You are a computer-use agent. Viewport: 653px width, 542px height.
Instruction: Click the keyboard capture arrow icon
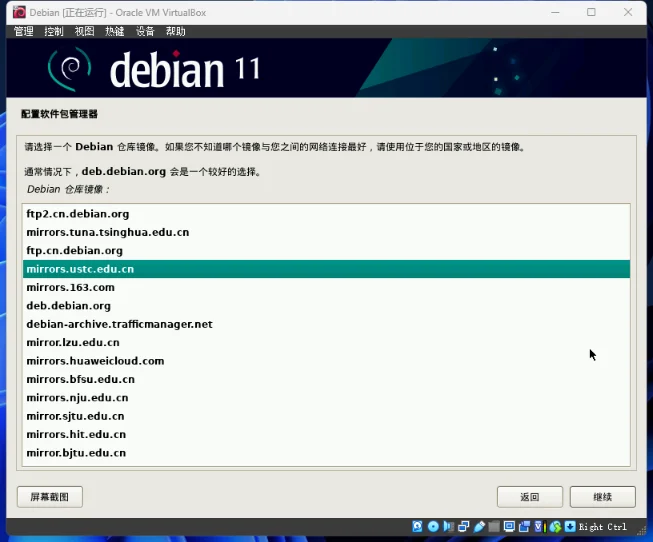(x=570, y=527)
